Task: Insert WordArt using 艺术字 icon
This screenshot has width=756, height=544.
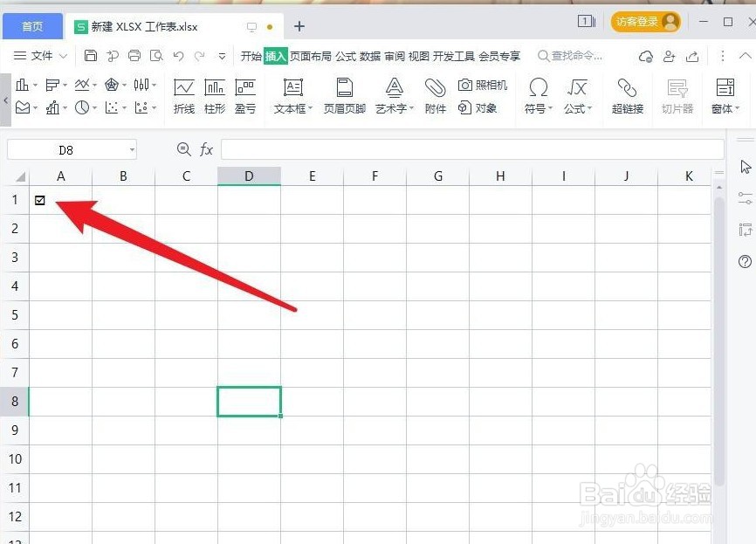Action: tap(395, 90)
